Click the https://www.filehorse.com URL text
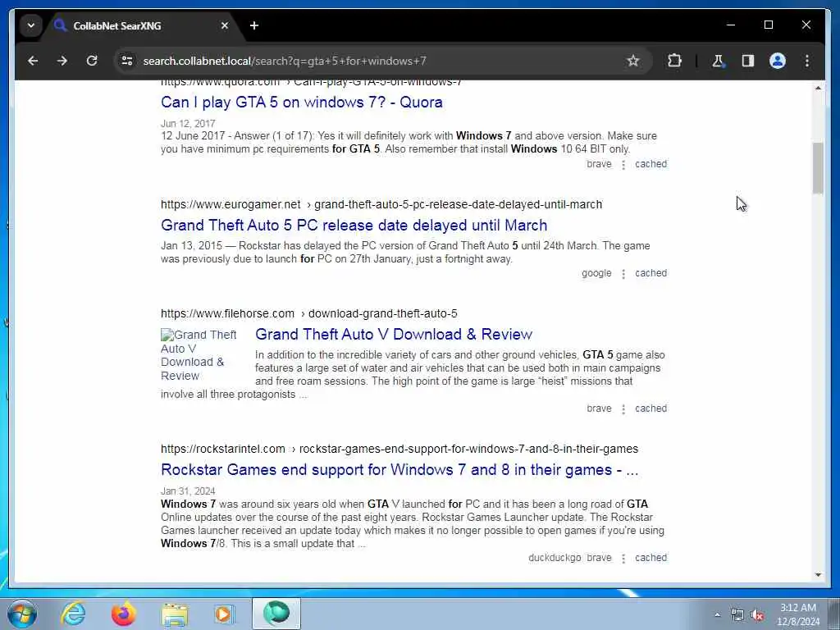 pos(227,313)
